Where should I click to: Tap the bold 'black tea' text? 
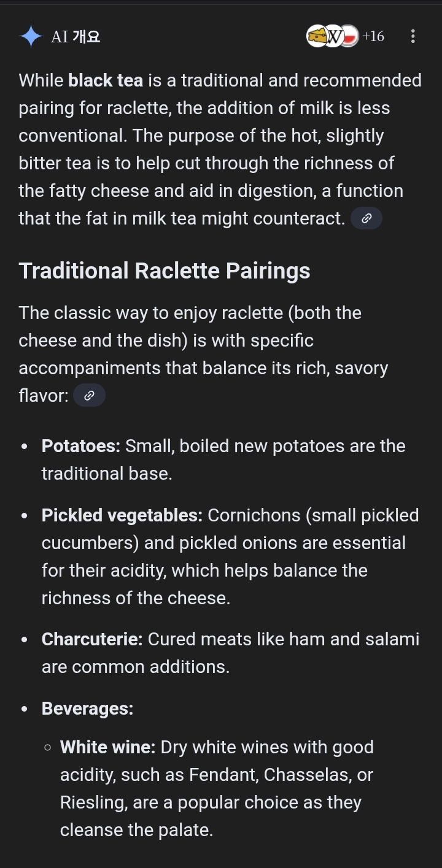[106, 80]
